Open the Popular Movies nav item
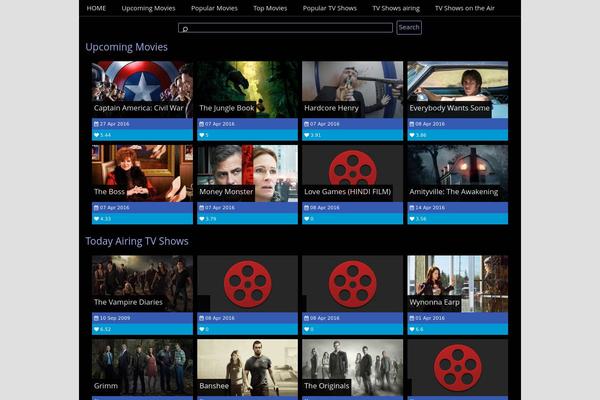This screenshot has height=400, width=600. pyautogui.click(x=214, y=8)
